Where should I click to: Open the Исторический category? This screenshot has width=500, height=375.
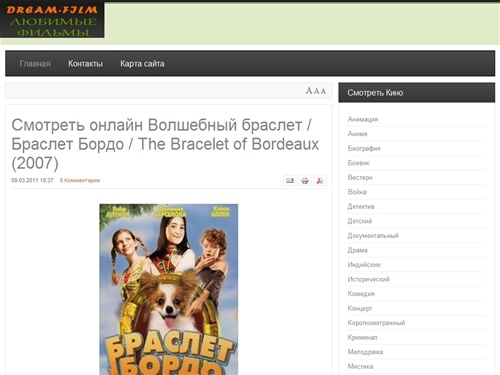369,279
